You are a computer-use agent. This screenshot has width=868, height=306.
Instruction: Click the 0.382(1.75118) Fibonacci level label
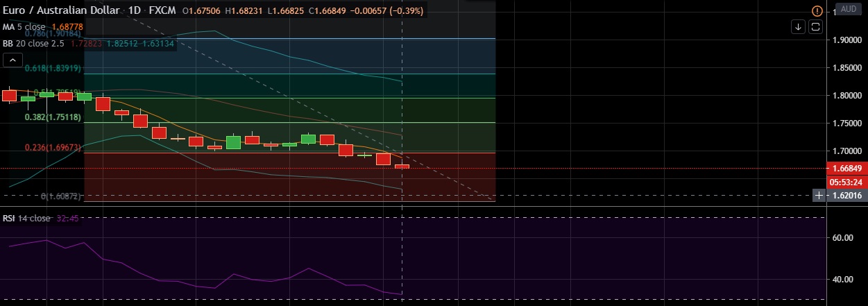pos(53,117)
